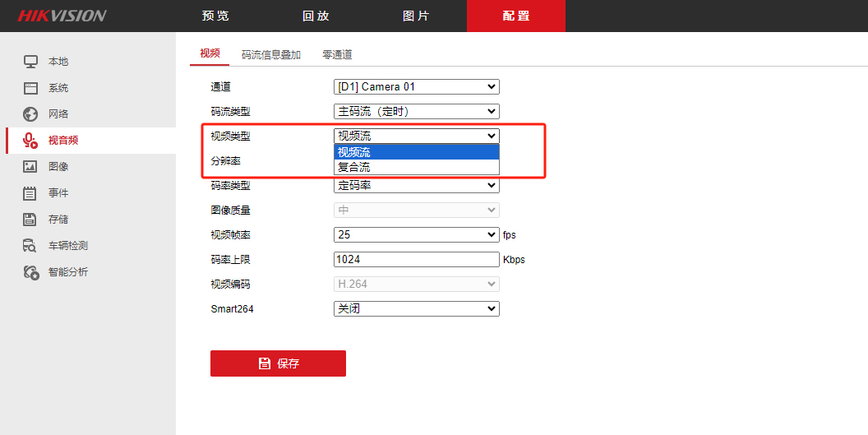Viewport: 868px width, 435px height.
Task: Select the 网络 globe icon
Action: [x=30, y=114]
